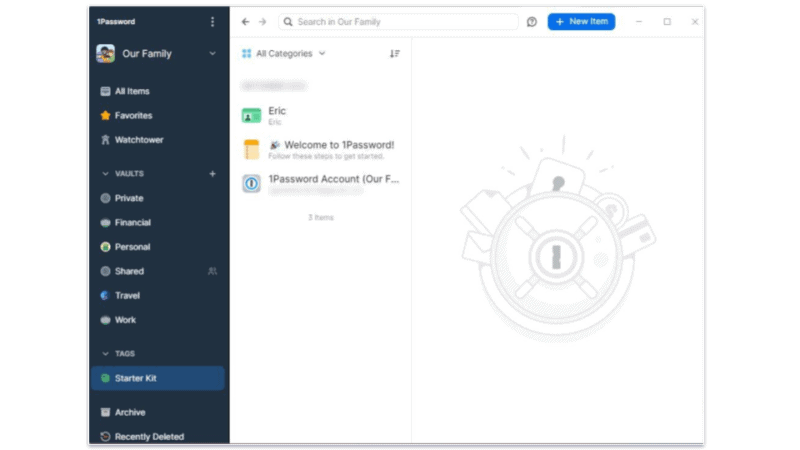This screenshot has width=800, height=450.
Task: Click the Our Family account avatar
Action: tap(106, 54)
